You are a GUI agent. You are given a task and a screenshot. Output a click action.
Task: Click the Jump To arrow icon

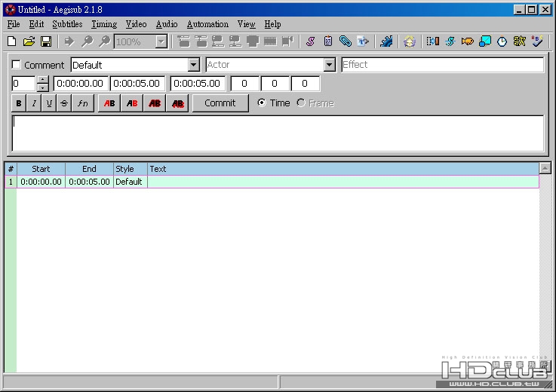click(x=69, y=41)
